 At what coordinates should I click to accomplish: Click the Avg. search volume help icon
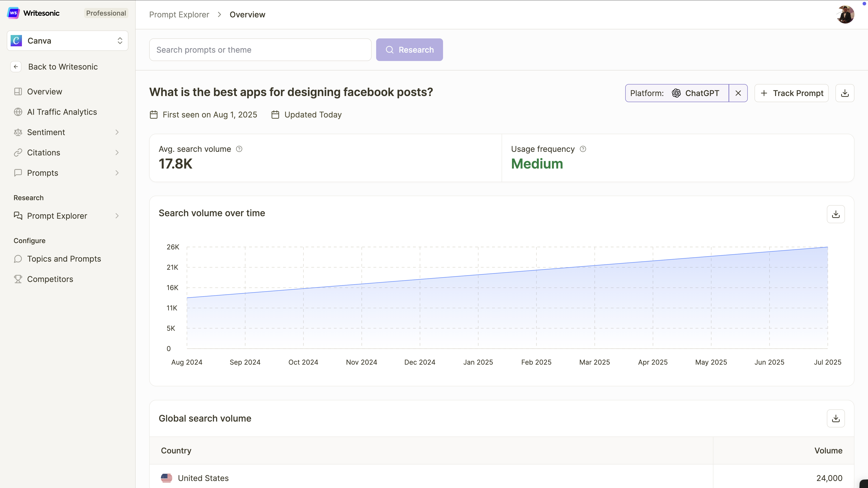239,149
